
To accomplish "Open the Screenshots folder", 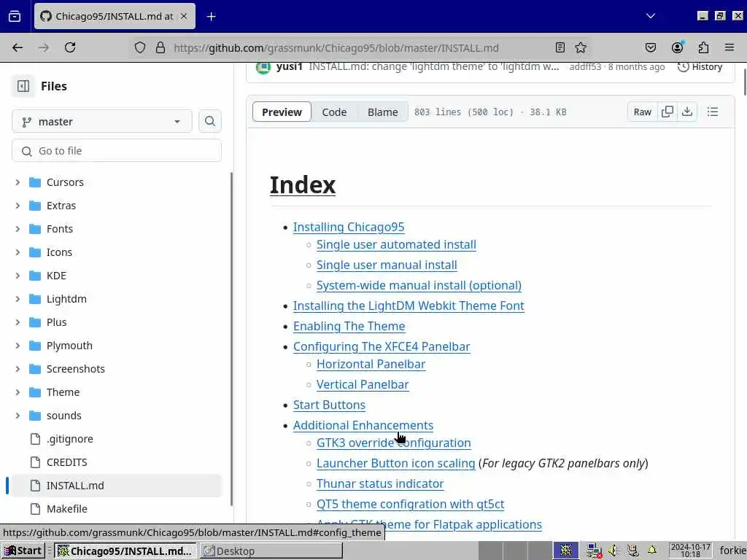I will point(75,369).
